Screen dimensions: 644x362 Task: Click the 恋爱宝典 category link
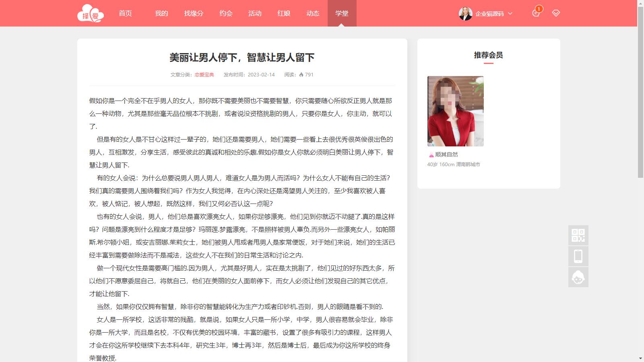(204, 75)
